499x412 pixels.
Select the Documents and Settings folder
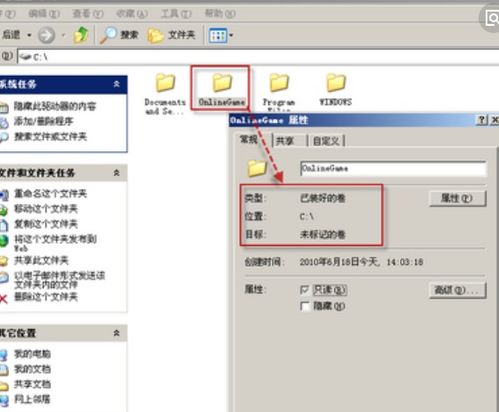click(x=165, y=94)
